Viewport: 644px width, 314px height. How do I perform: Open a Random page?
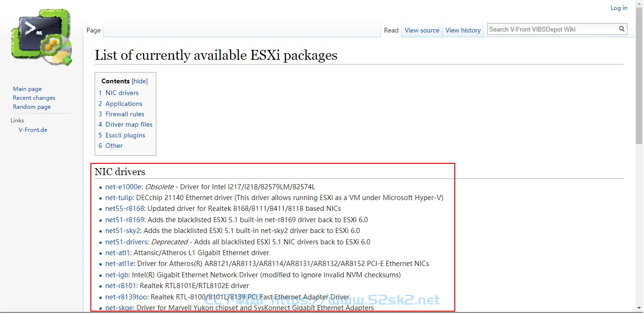point(32,107)
